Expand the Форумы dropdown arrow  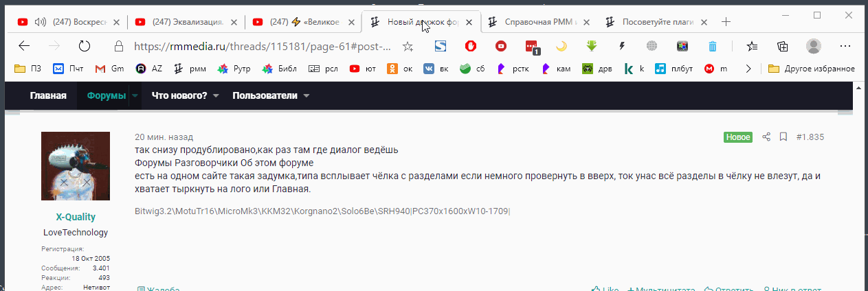(135, 95)
